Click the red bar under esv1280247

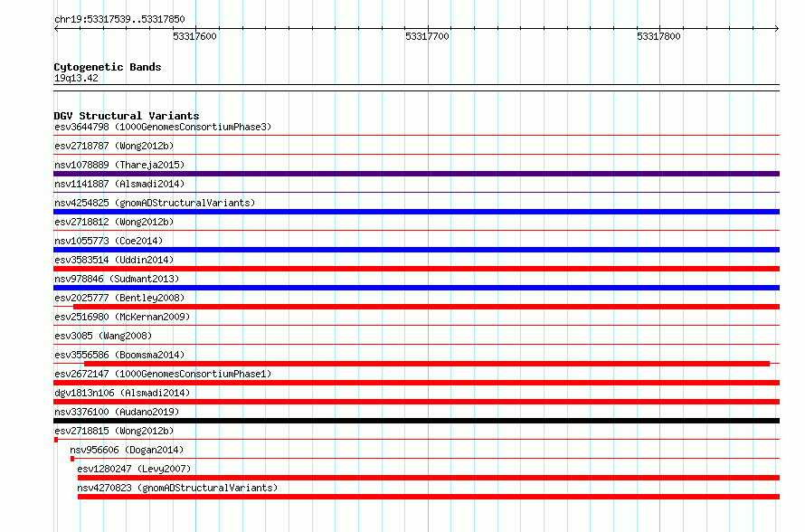point(429,478)
